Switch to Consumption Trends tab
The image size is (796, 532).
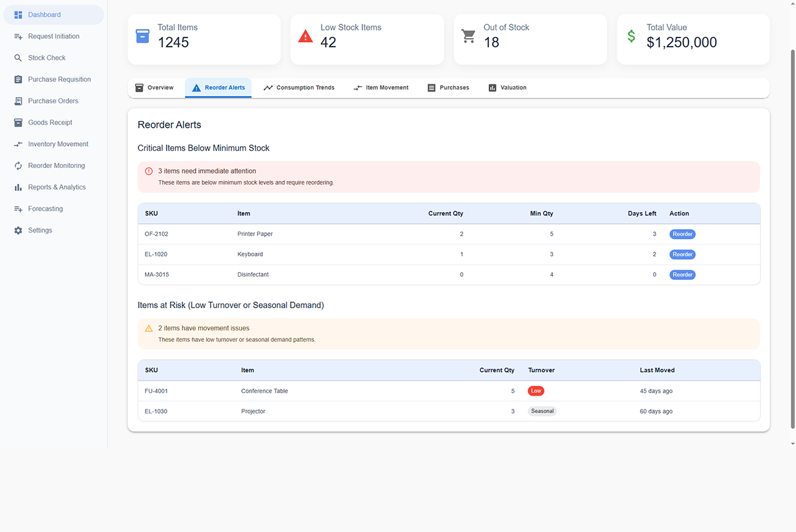tap(299, 88)
